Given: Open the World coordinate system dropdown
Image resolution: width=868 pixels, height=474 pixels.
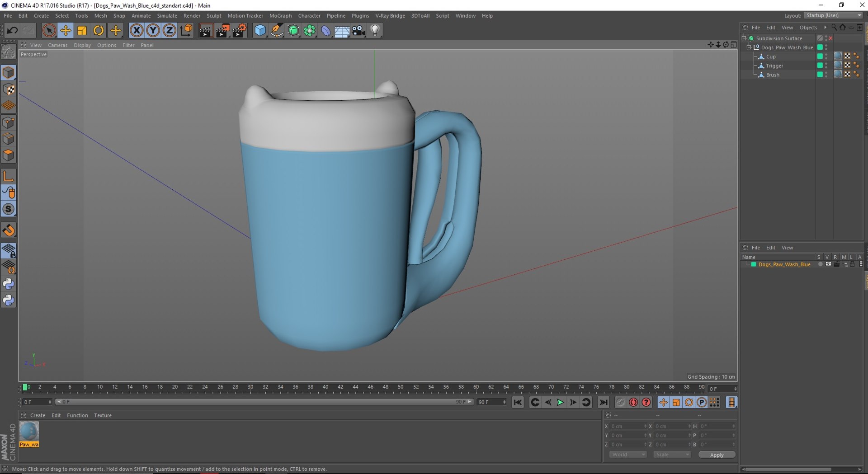Looking at the screenshot, I should coord(627,455).
